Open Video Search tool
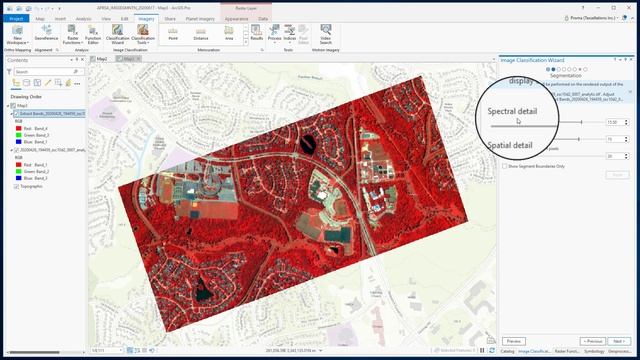This screenshot has height=360, width=640. click(x=326, y=35)
